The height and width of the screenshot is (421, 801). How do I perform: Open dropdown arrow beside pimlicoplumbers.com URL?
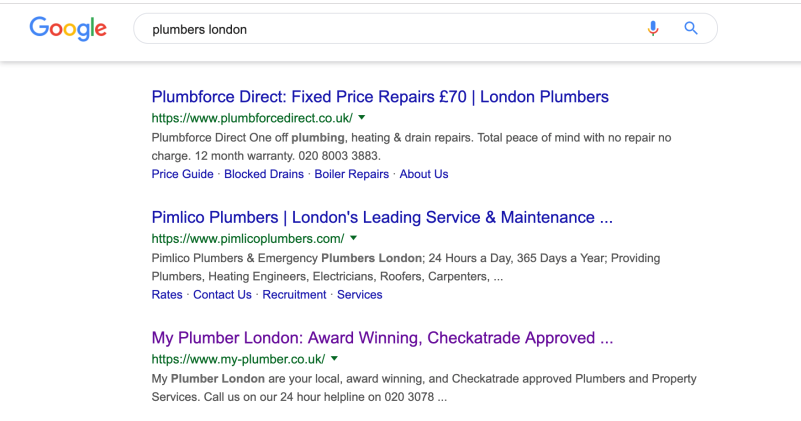354,238
